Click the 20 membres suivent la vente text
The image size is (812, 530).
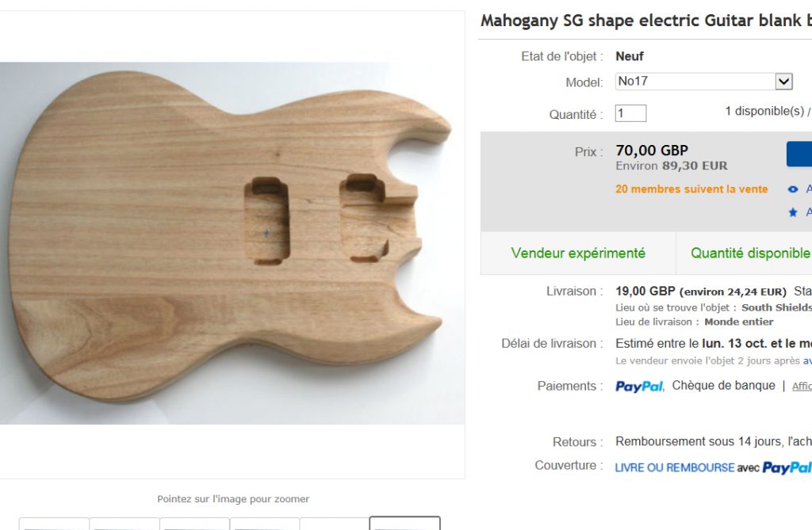[x=691, y=189]
